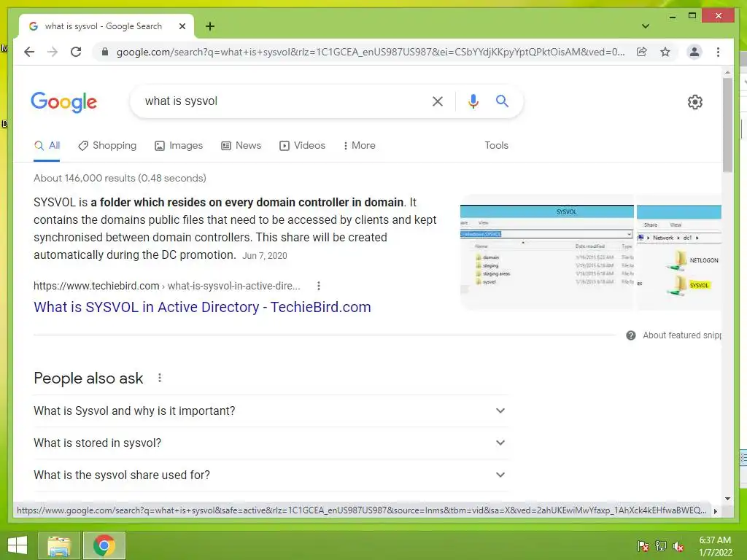Viewport: 747px width, 560px height.
Task: Click the 'People also ask' heading
Action: pos(88,378)
